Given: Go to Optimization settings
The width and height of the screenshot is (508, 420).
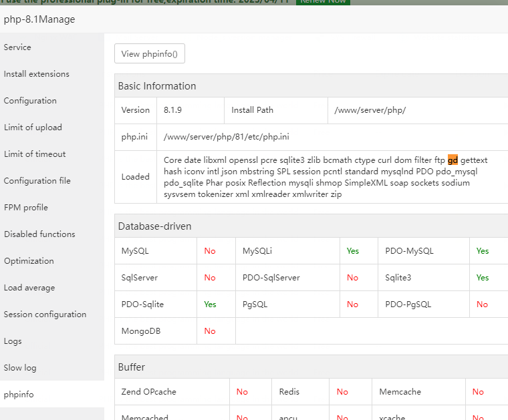Looking at the screenshot, I should [x=29, y=261].
